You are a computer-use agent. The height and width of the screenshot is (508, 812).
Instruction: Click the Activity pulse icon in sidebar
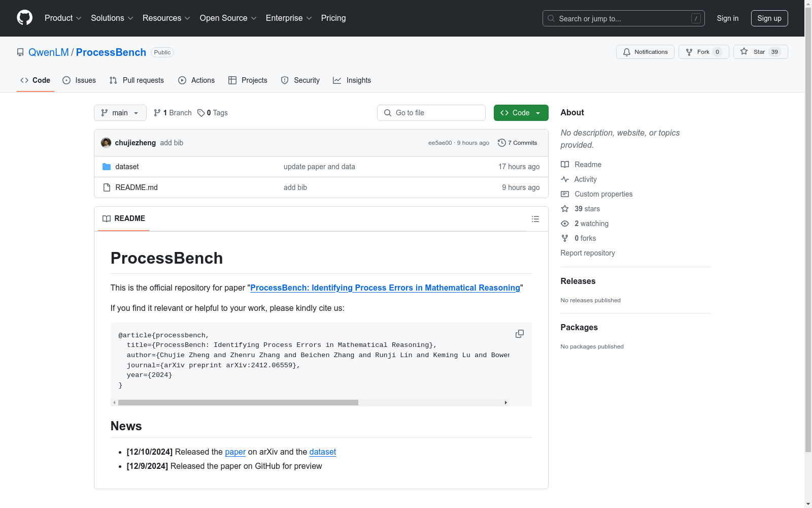(x=565, y=179)
